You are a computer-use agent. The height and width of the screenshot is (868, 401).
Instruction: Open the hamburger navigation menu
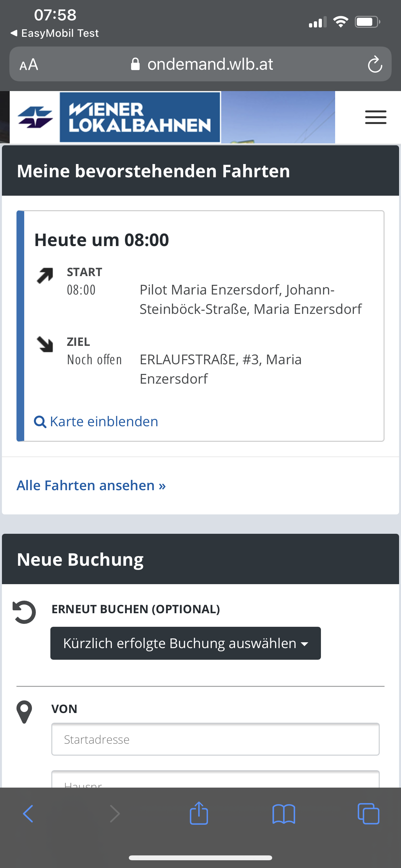pyautogui.click(x=375, y=117)
